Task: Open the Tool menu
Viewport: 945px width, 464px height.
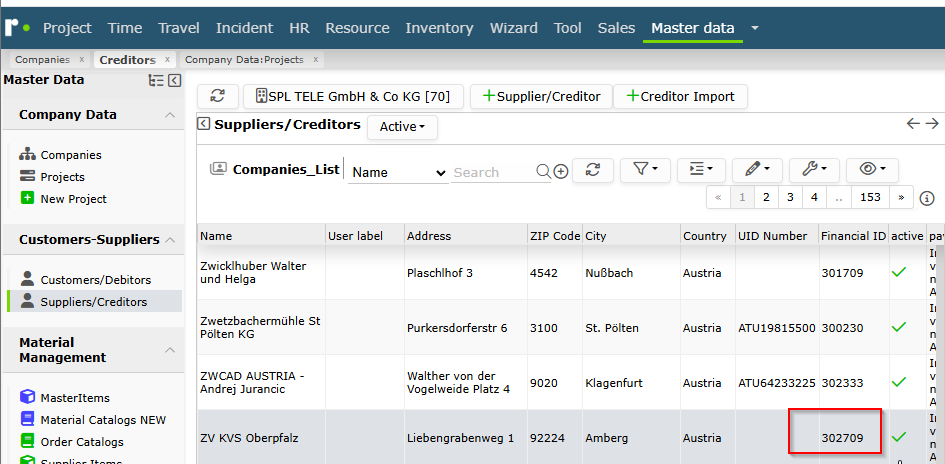Action: pyautogui.click(x=568, y=28)
